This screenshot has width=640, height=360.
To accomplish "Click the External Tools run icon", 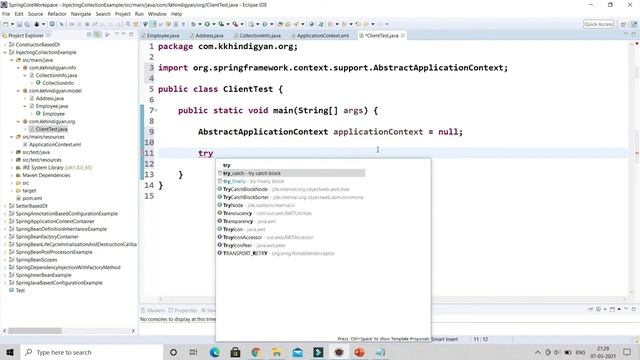I will 235,24.
